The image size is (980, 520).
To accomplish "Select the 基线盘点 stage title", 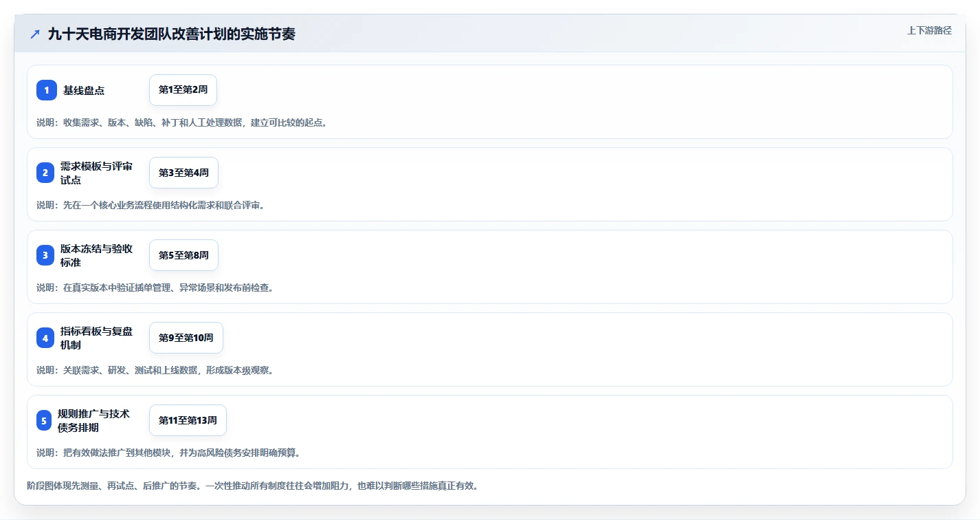I will [x=84, y=90].
